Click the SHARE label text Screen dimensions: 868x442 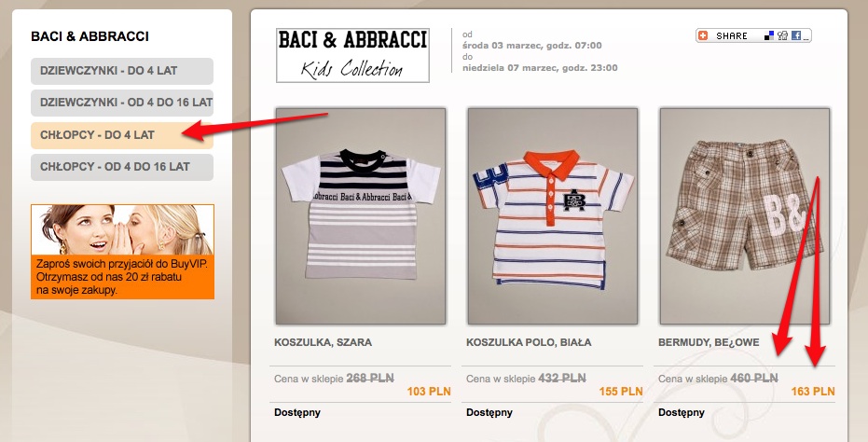[x=731, y=35]
